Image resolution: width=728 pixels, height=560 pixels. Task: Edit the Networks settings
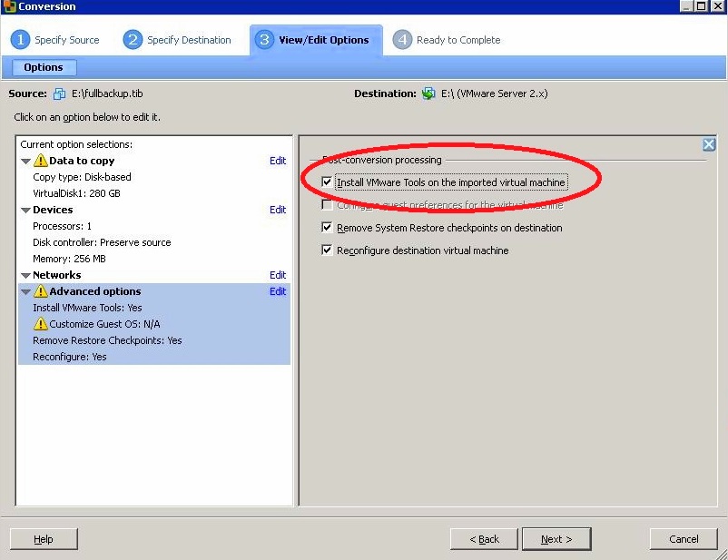(278, 275)
